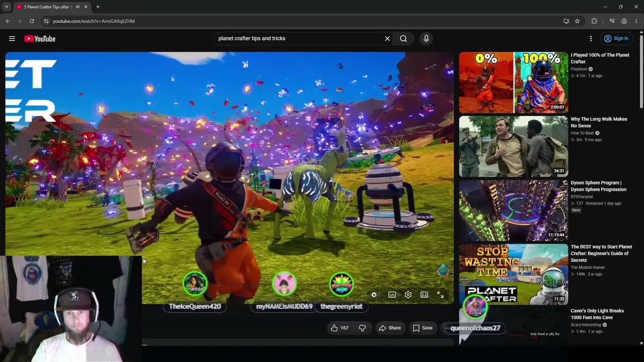Click the scrollbar down arrow
Image resolution: width=644 pixels, height=362 pixels.
click(x=641, y=343)
